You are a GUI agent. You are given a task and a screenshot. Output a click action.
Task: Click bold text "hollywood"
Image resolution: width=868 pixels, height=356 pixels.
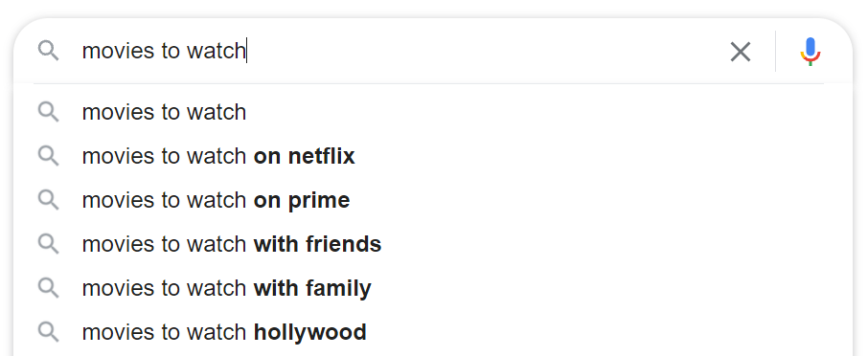click(310, 333)
